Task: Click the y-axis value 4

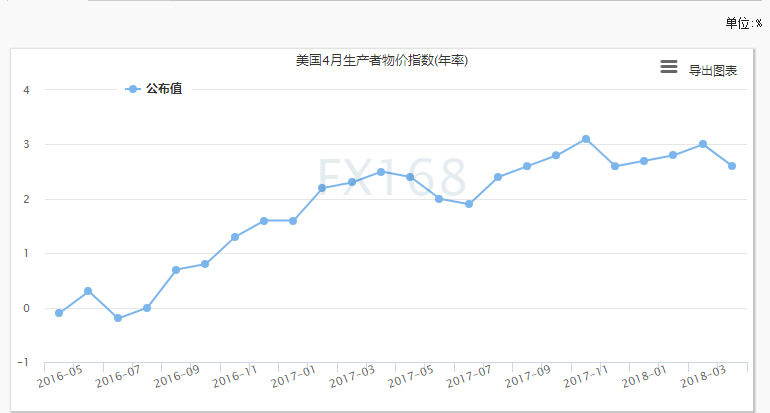Action: (x=27, y=90)
